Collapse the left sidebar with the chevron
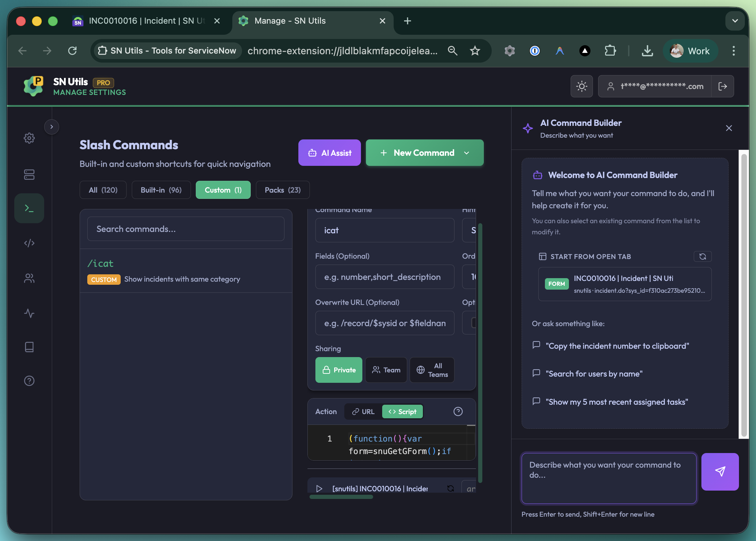Screen dimensions: 756x541 coord(51,127)
